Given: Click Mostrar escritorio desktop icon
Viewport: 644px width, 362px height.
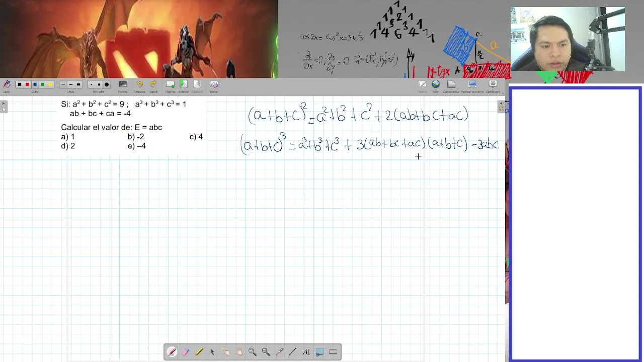Looking at the screenshot, I should (x=472, y=84).
